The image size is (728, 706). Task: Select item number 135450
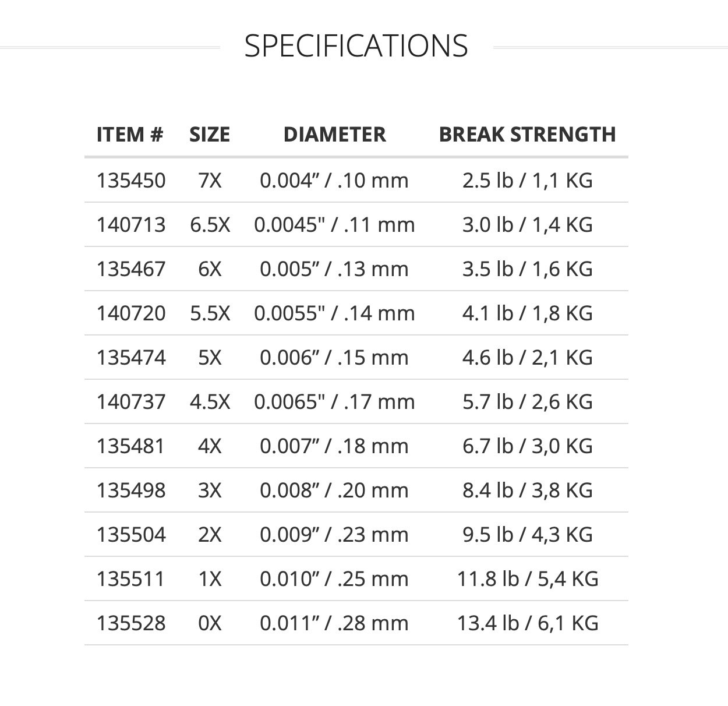[x=131, y=181]
